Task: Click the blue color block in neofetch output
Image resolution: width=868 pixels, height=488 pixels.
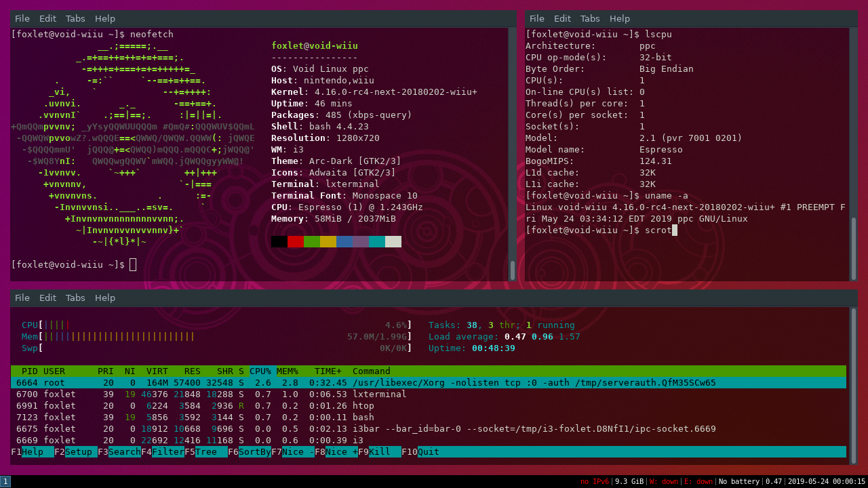Action: [x=344, y=242]
